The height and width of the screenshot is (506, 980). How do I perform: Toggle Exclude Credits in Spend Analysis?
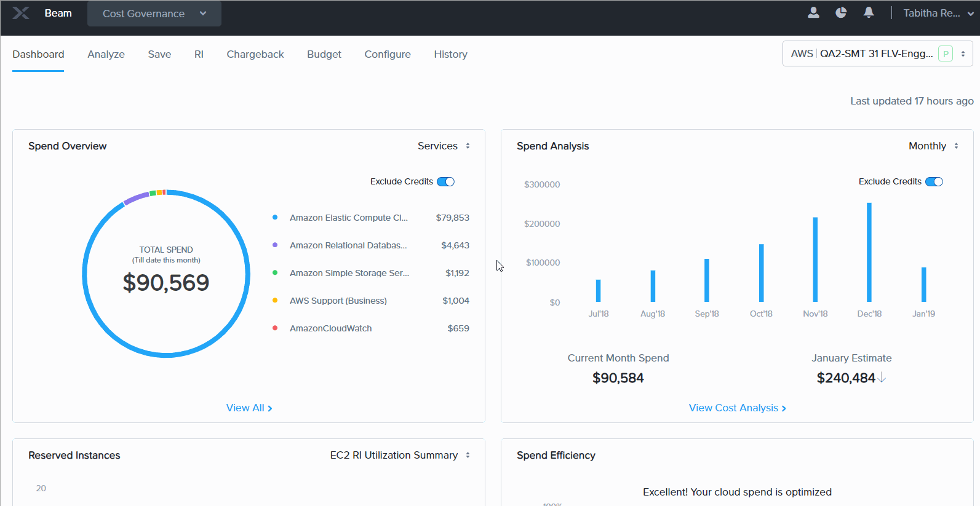tap(934, 181)
